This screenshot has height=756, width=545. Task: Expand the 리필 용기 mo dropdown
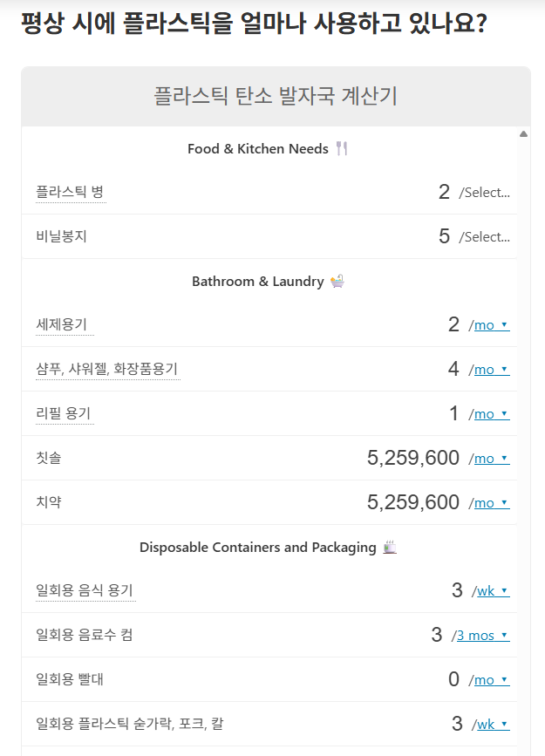492,414
